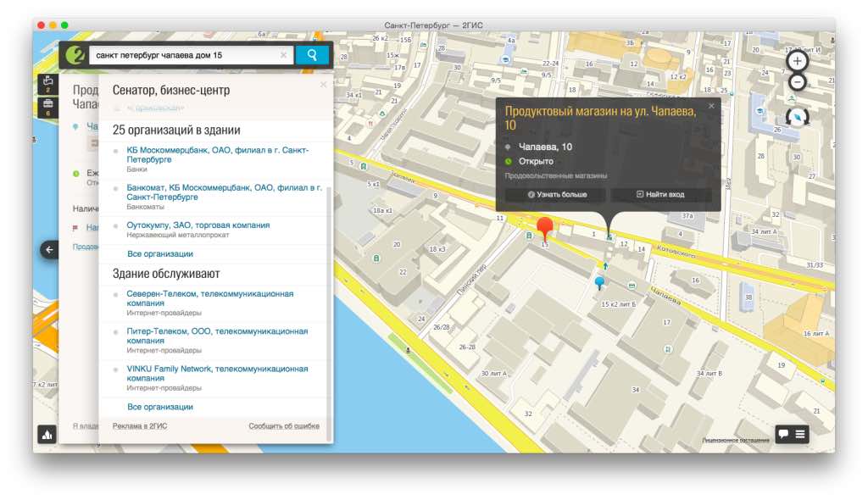Click the map compass rotation control
868x500 pixels.
(797, 117)
